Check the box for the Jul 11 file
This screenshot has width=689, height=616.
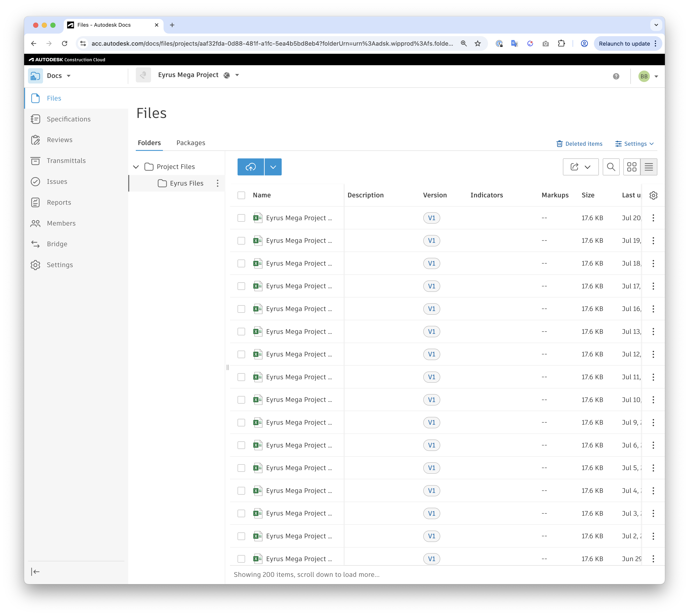[241, 377]
